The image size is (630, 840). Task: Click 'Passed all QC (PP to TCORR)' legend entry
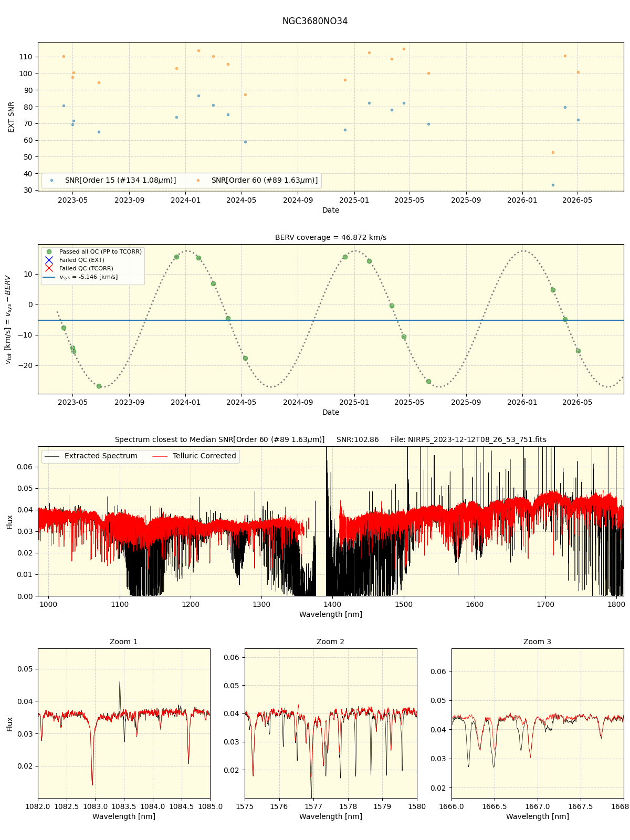click(93, 252)
